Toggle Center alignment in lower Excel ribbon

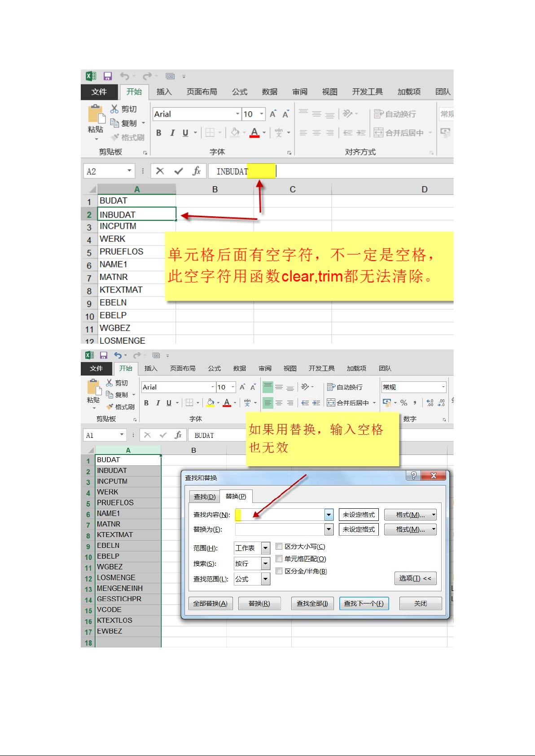click(x=279, y=403)
